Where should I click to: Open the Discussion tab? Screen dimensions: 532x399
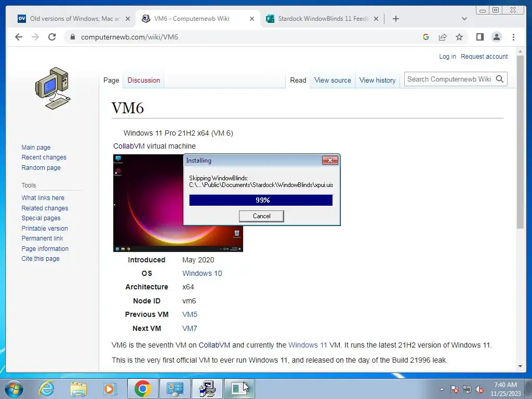tap(143, 81)
